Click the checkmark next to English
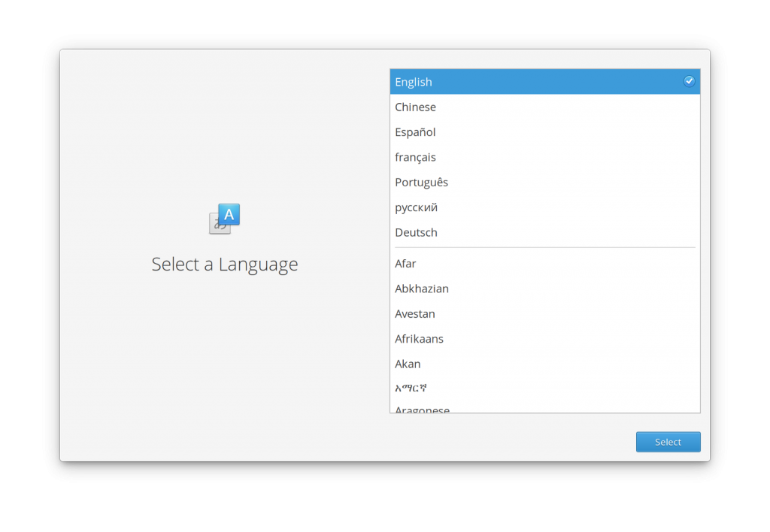This screenshot has width=770, height=532. pos(690,80)
